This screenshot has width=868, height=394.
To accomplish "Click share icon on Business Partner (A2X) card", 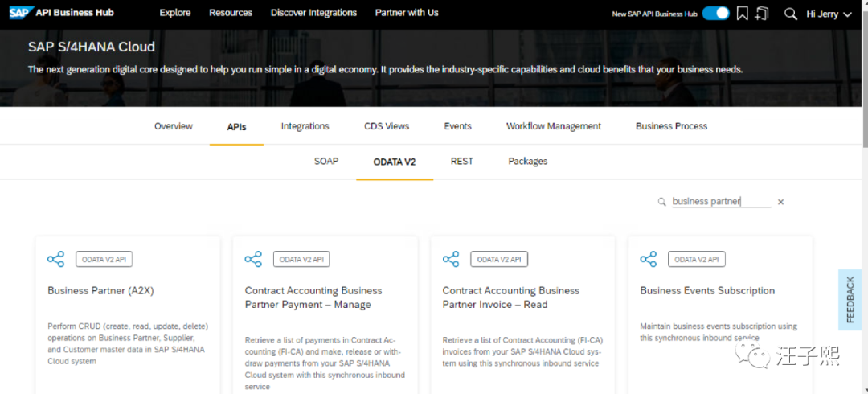I will point(56,259).
